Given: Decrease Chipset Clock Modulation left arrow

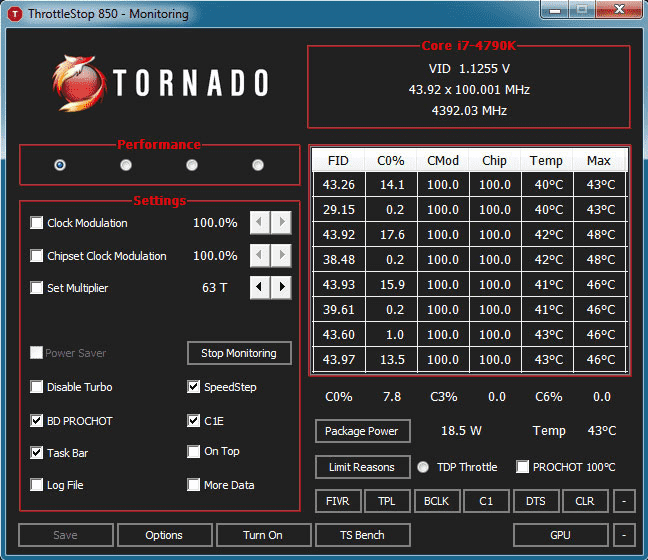Looking at the screenshot, I should tap(260, 255).
